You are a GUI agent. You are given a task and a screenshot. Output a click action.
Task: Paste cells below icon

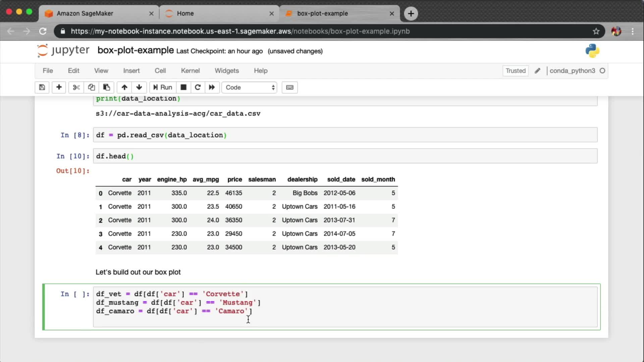click(107, 87)
